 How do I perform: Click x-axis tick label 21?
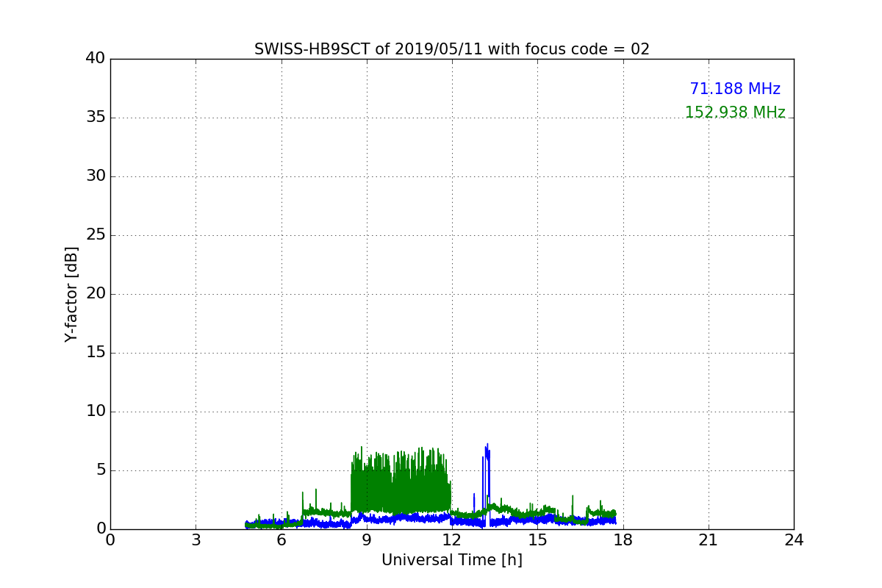[709, 539]
